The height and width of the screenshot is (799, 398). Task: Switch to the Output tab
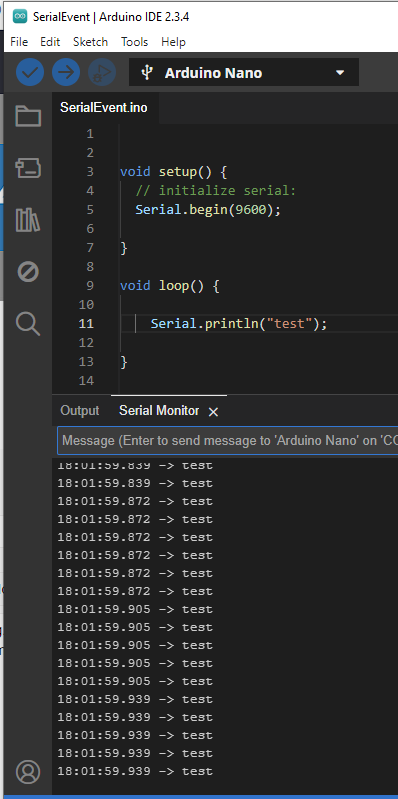(79, 411)
